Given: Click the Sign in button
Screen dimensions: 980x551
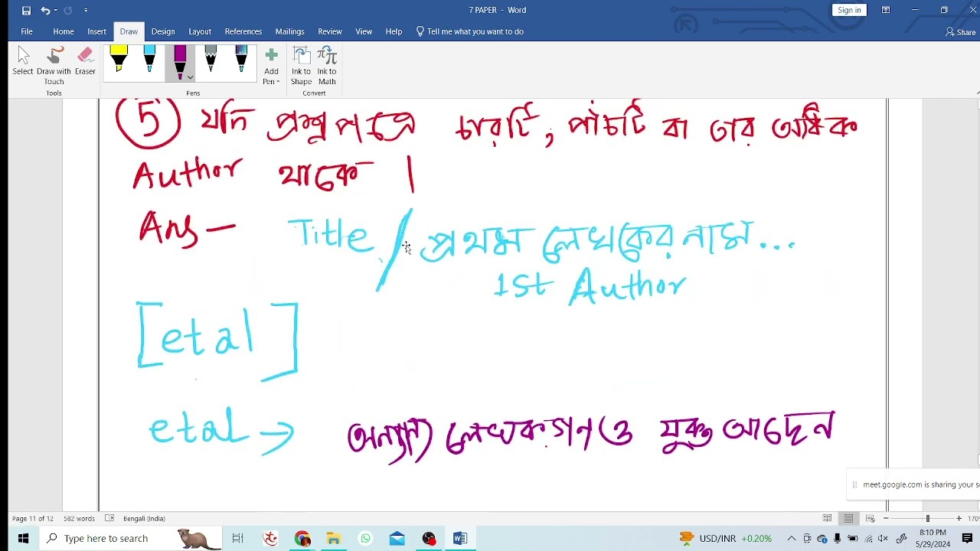Looking at the screenshot, I should point(849,10).
